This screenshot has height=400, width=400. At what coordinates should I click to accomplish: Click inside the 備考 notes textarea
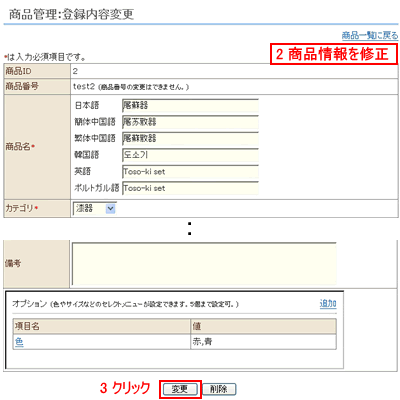[x=204, y=264]
